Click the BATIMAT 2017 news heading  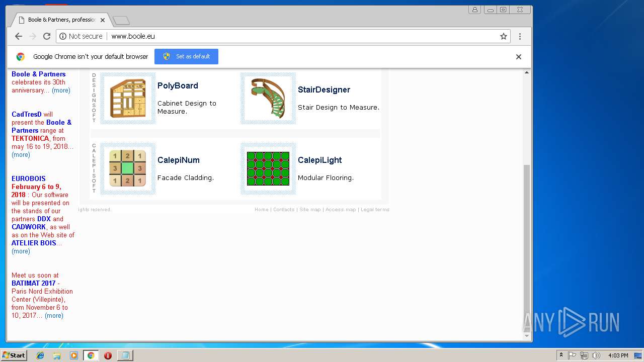[x=34, y=284]
